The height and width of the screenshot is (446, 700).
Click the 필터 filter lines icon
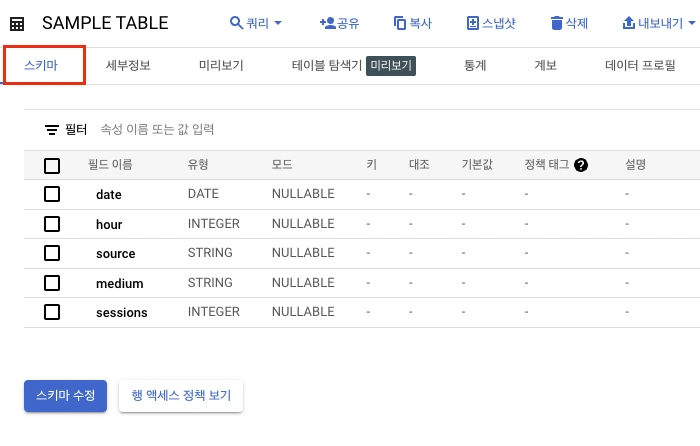[52, 130]
